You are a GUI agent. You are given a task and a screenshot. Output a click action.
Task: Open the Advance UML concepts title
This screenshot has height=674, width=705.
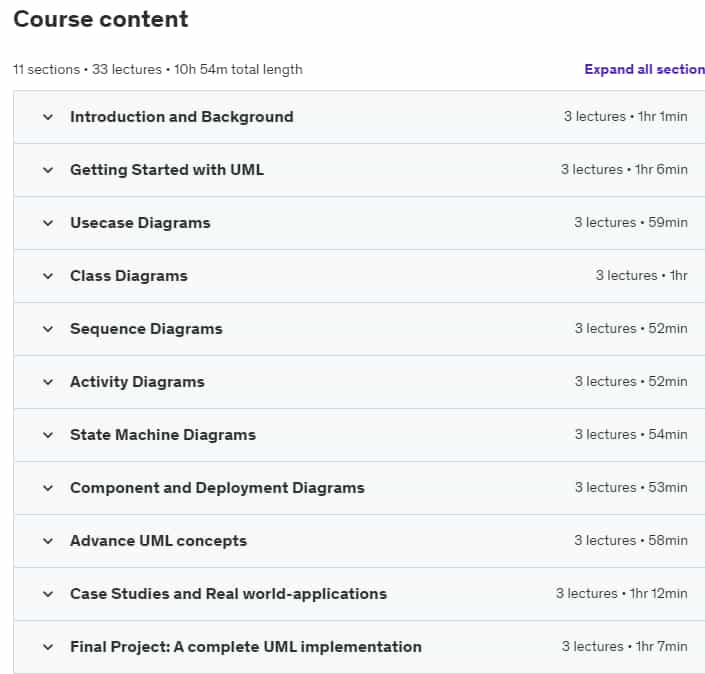pos(158,541)
